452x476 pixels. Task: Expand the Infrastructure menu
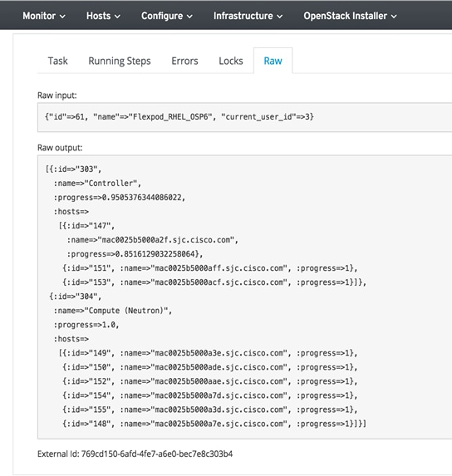pos(248,16)
